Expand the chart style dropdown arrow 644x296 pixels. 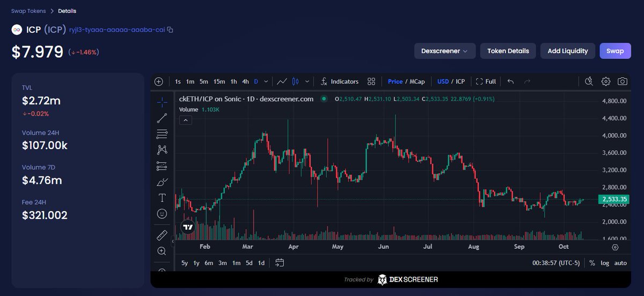pyautogui.click(x=307, y=82)
